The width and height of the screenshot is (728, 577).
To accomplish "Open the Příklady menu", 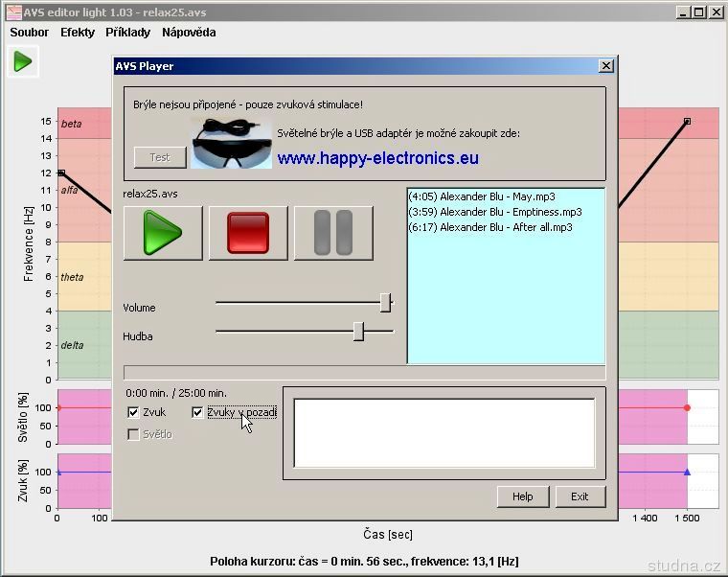I will [127, 33].
